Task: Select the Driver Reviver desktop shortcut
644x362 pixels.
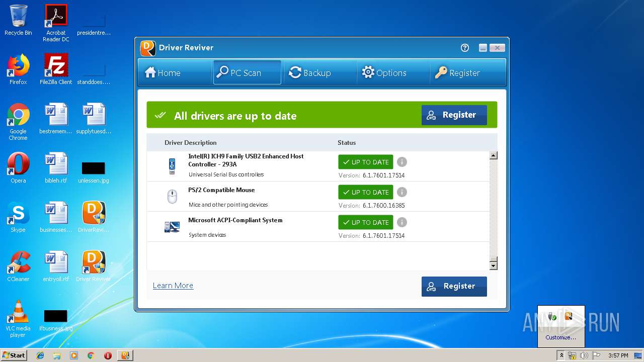Action: click(94, 266)
